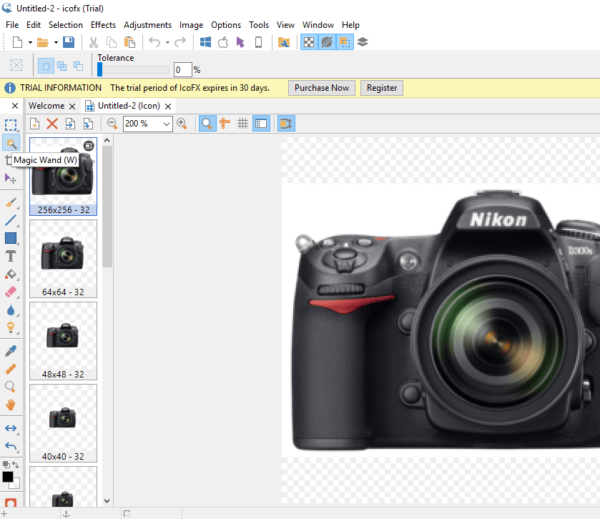Select the Text tool
Screen dimensions: 600x519
pos(11,256)
